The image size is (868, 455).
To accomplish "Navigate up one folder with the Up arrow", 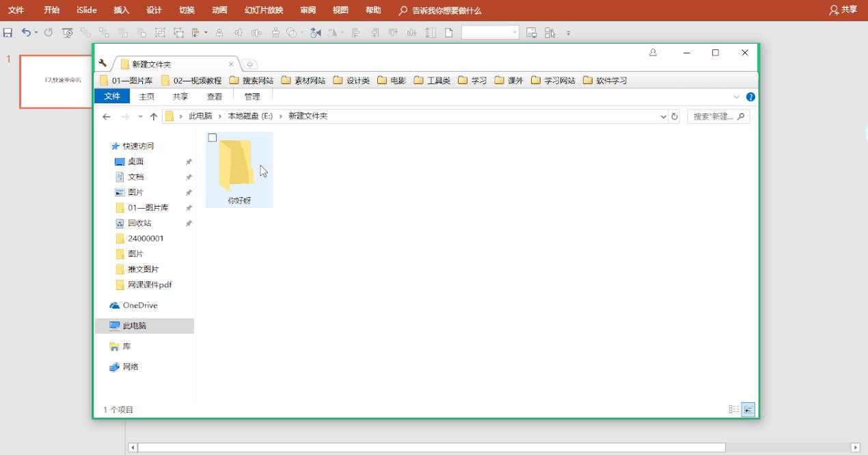I will click(x=153, y=116).
